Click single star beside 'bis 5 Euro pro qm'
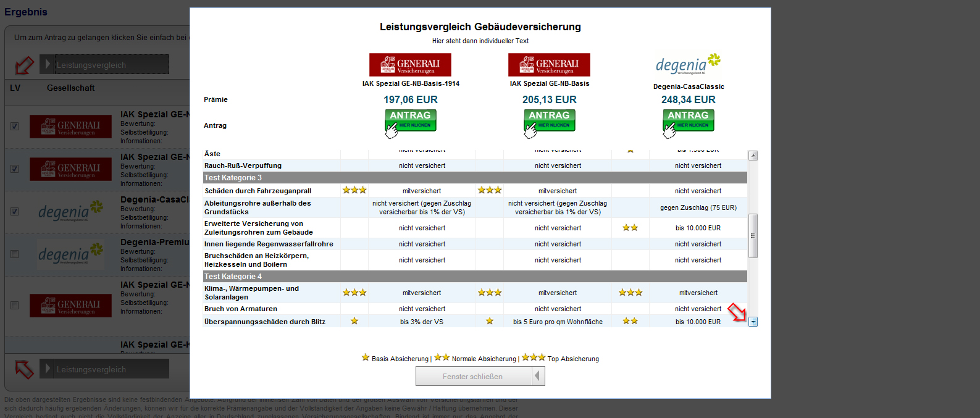This screenshot has width=980, height=418. pyautogui.click(x=490, y=321)
